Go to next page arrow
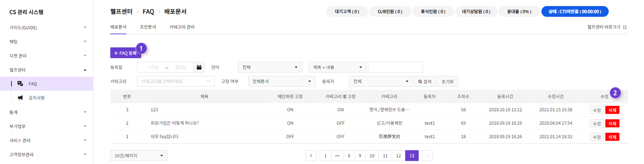Viewport: 644px width, 164px height. 427,156
